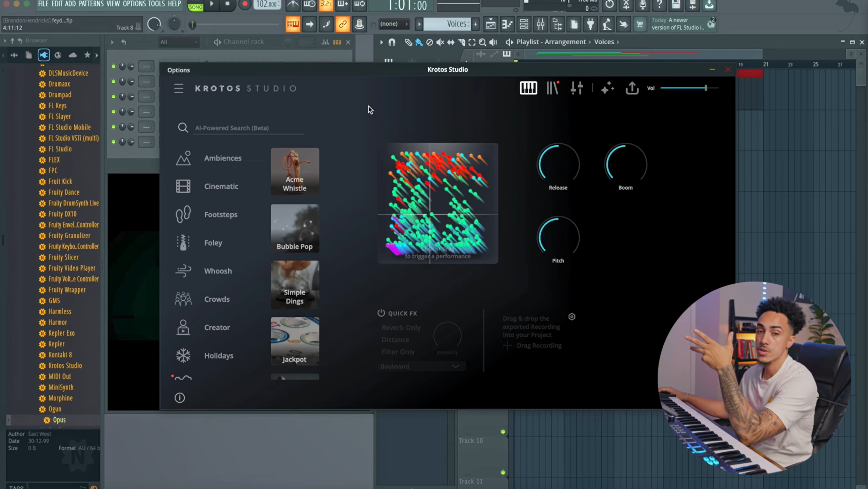Toggle Track 10 green mute dot
The image size is (868, 489).
click(503, 432)
